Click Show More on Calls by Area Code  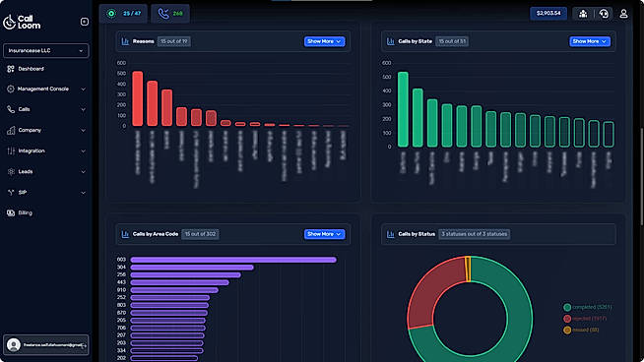(x=324, y=234)
